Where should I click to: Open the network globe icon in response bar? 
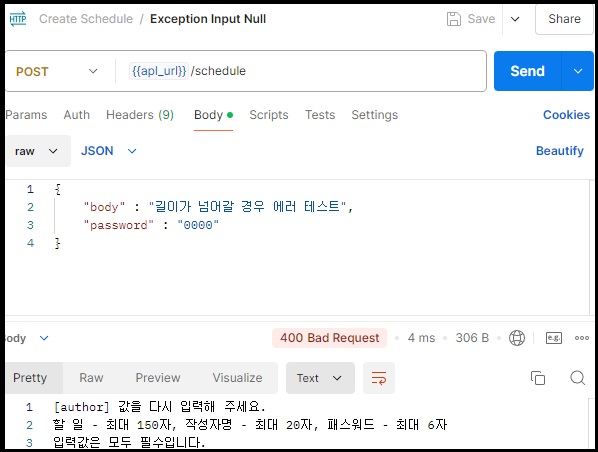(517, 338)
